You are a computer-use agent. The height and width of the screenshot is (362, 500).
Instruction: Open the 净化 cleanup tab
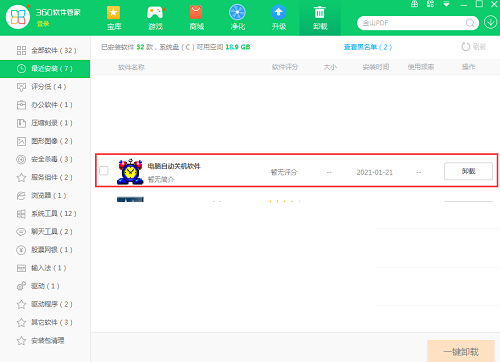237,18
